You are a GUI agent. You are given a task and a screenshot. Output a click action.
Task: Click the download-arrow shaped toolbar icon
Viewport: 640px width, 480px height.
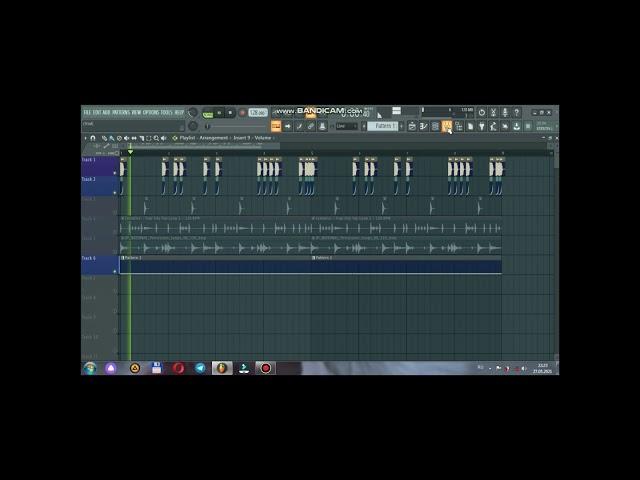pos(517,126)
